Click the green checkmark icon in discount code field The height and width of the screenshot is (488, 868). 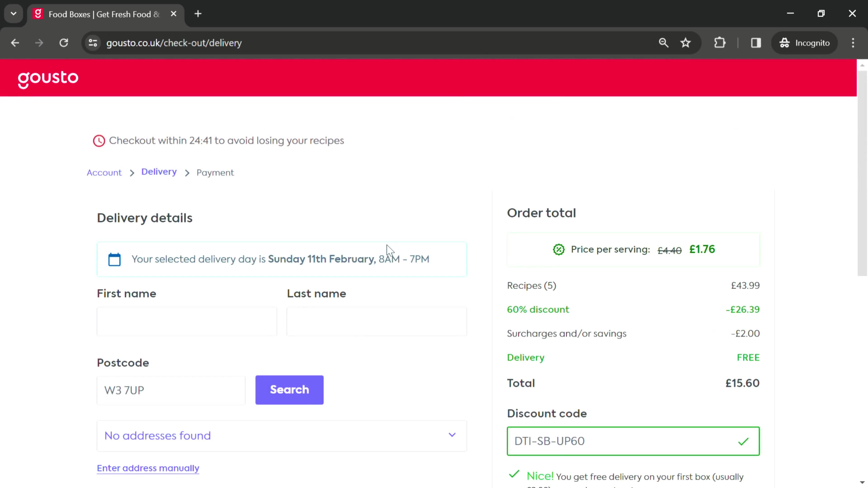coord(745,441)
